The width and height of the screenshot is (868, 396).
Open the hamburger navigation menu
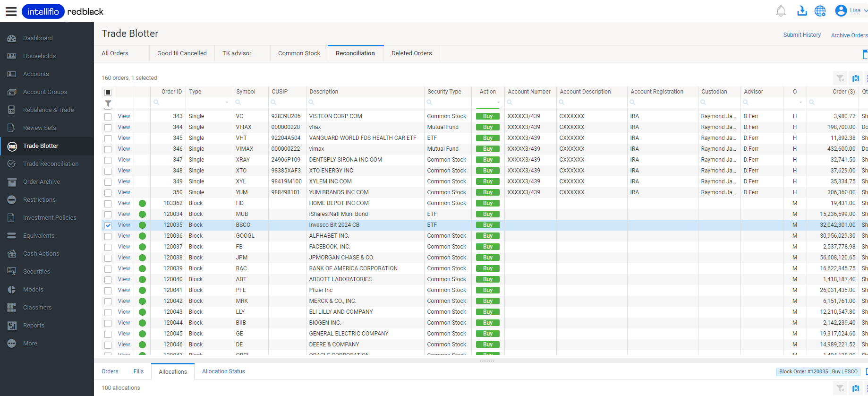coord(11,11)
